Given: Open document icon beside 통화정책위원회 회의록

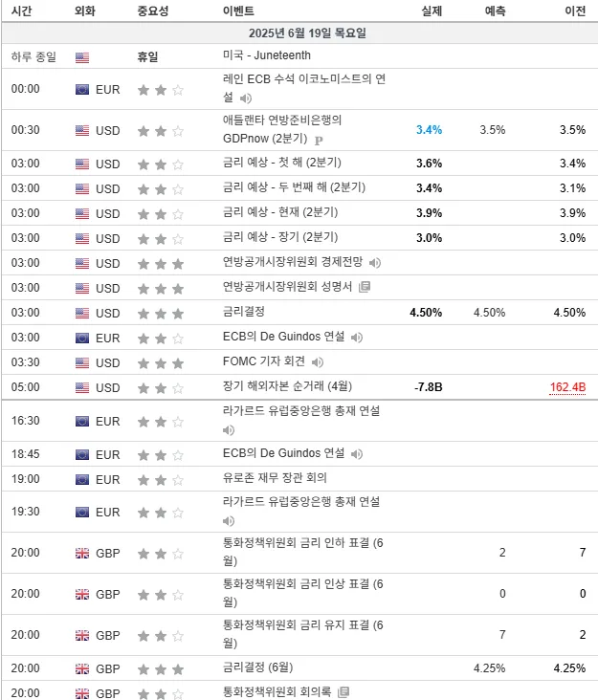Looking at the screenshot, I should [343, 692].
